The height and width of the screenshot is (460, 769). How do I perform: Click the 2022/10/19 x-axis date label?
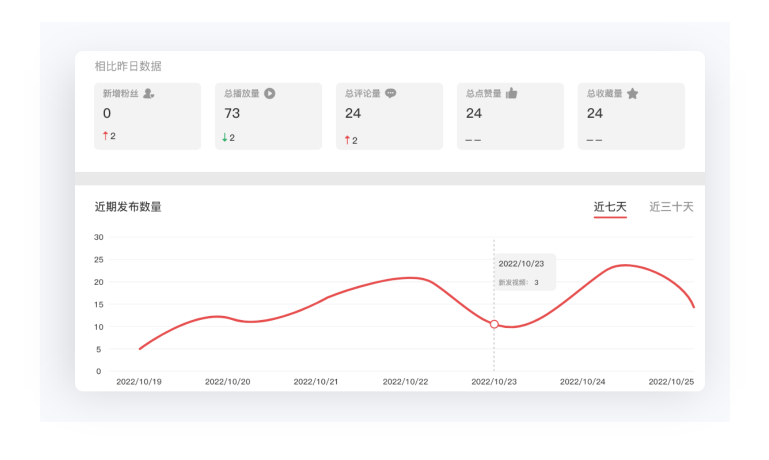pos(139,381)
